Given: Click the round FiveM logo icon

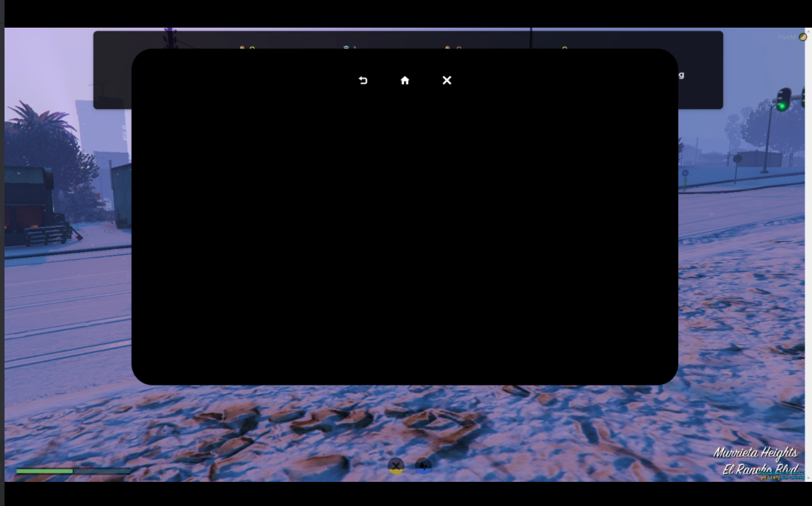Looking at the screenshot, I should click(x=803, y=37).
